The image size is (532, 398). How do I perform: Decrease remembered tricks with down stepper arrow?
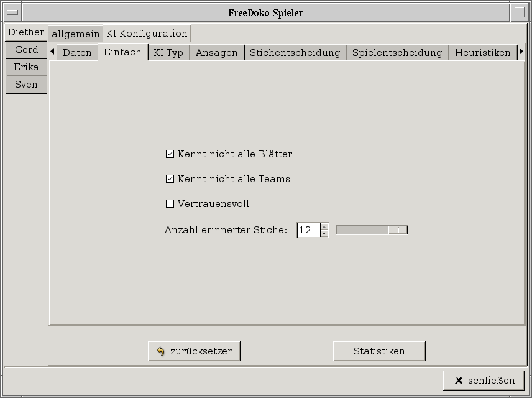(x=324, y=234)
